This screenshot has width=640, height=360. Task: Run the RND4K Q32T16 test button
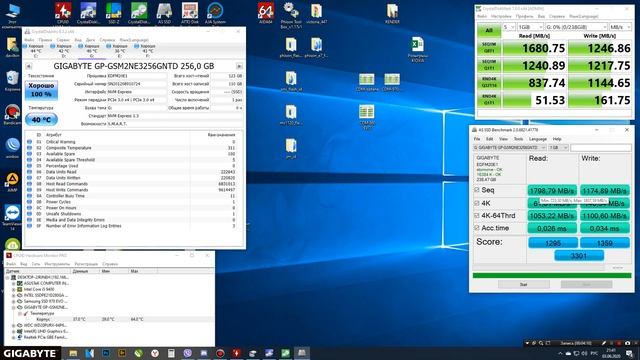(x=489, y=83)
